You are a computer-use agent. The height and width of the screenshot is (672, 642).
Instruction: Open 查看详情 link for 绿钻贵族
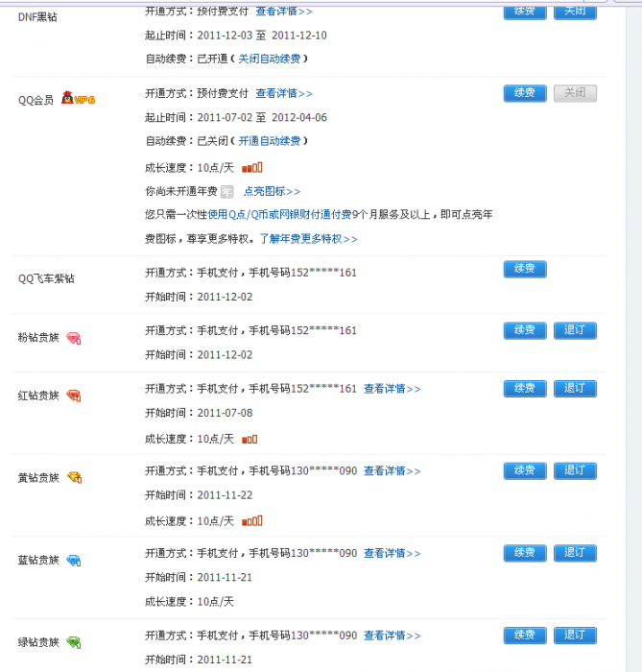pyautogui.click(x=392, y=636)
